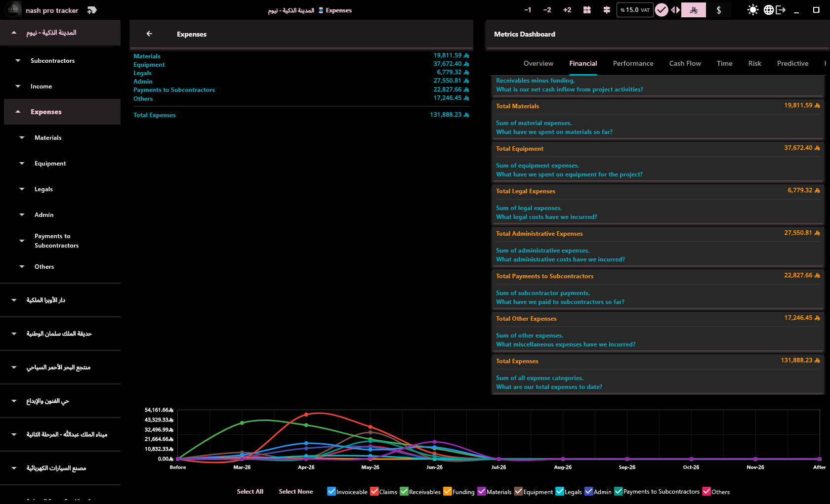Expand the دار الأوبرا الملكية project

pyautogui.click(x=14, y=300)
